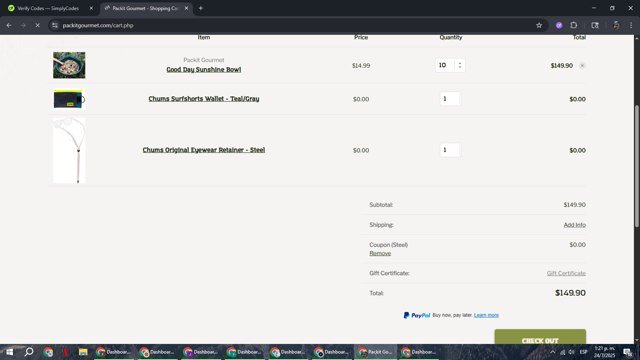Image resolution: width=640 pixels, height=360 pixels.
Task: Click the Chums Eyewear Retainer thumbnail
Action: click(69, 150)
